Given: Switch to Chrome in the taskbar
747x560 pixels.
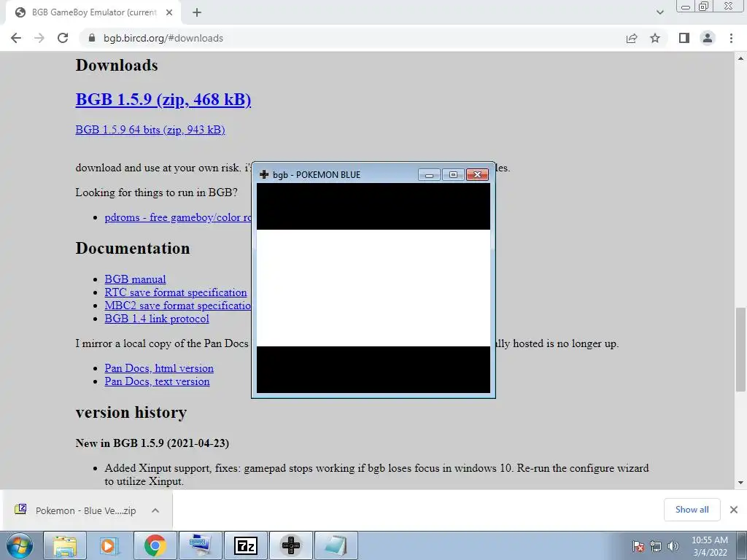Looking at the screenshot, I should (155, 545).
